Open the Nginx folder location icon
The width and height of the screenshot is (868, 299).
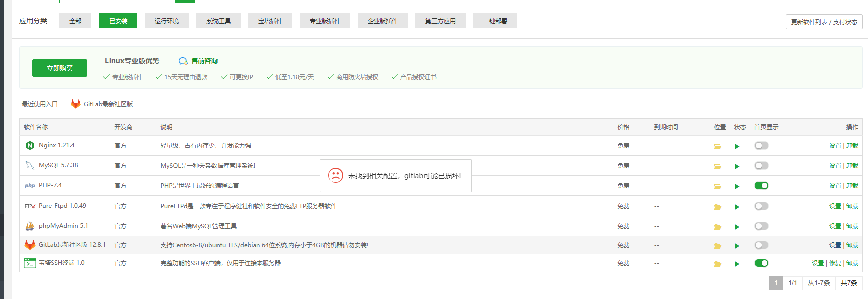point(717,146)
